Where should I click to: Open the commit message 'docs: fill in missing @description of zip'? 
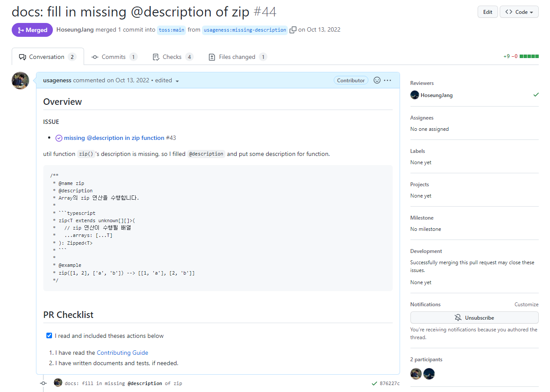click(124, 383)
